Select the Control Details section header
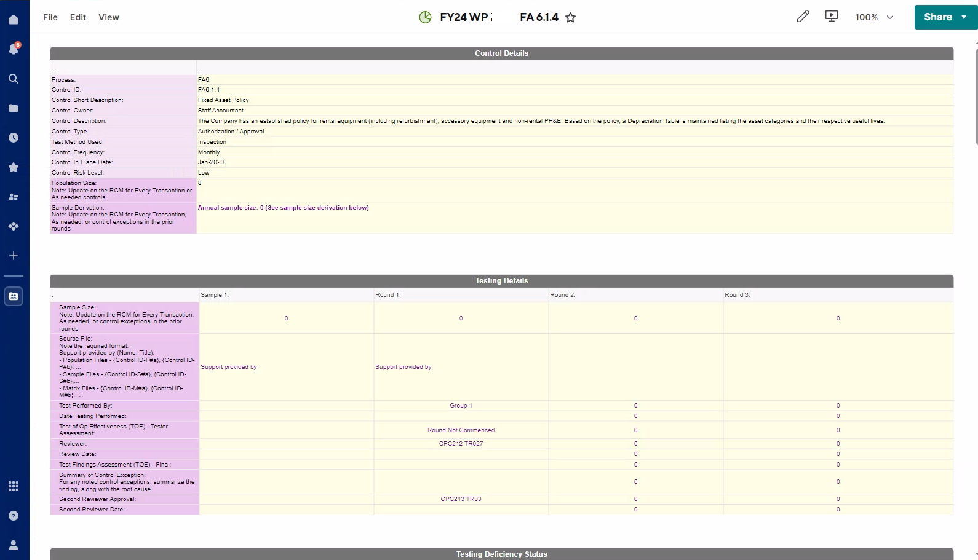Image resolution: width=978 pixels, height=560 pixels. tap(501, 53)
